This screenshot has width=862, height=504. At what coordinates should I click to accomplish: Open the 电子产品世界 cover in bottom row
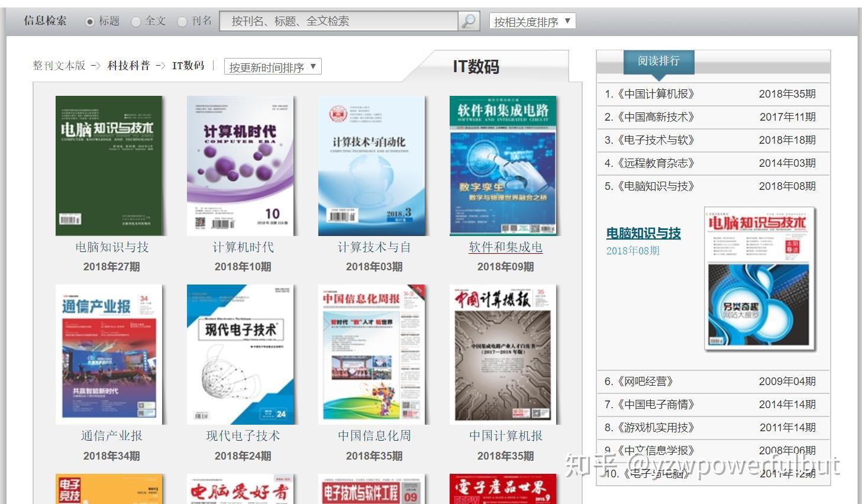click(503, 489)
